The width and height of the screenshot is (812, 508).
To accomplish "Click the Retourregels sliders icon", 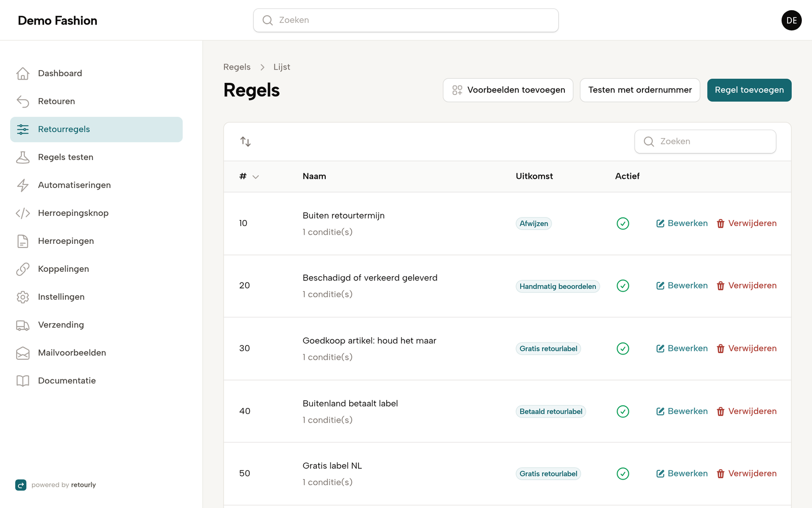I will click(23, 130).
